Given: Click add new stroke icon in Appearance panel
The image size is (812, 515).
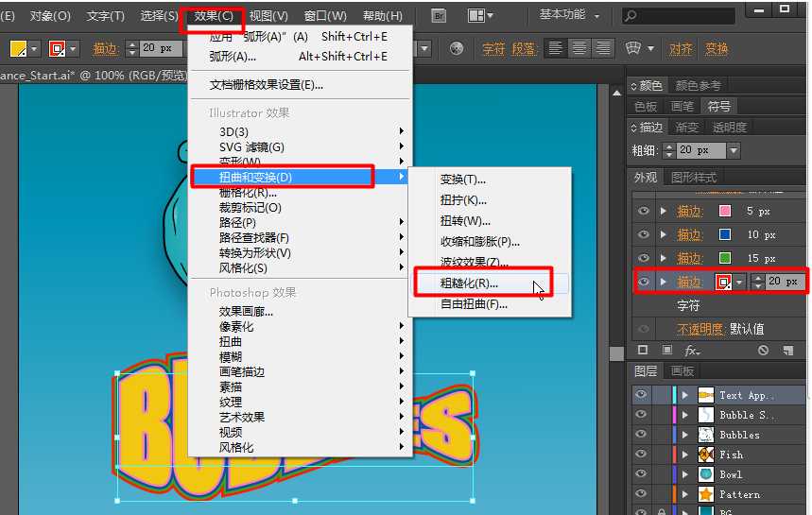Looking at the screenshot, I should coord(643,351).
